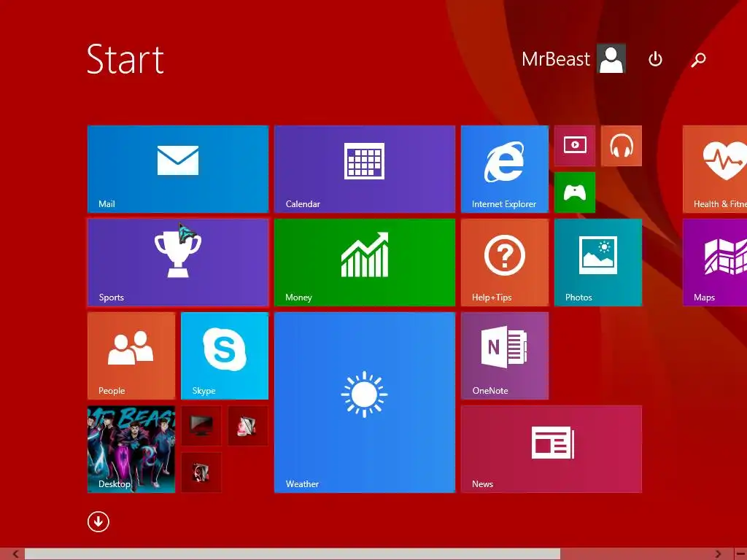Open the Mail tile
The height and width of the screenshot is (560, 747).
click(178, 169)
